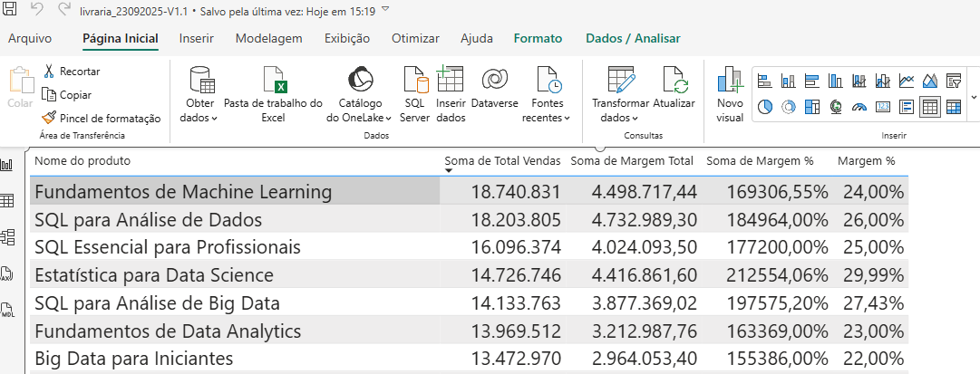
Task: Open TMDL view in left sidebar
Action: coord(7,310)
